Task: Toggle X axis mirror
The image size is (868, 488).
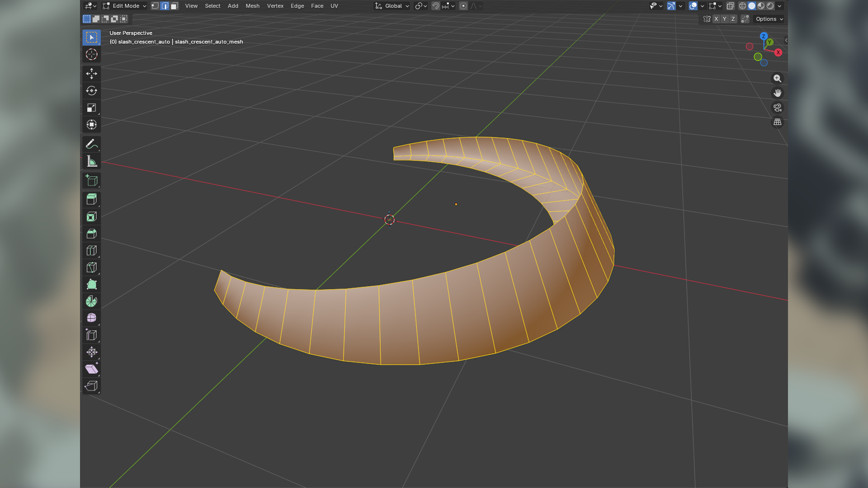Action: 716,19
